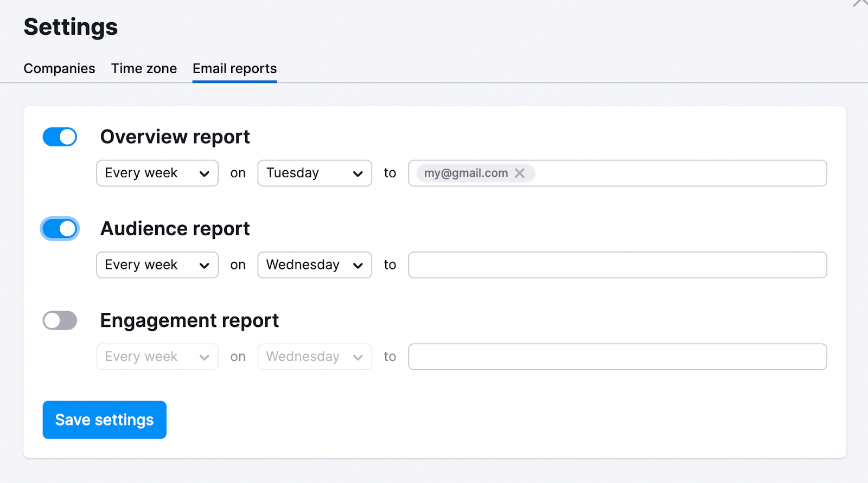Click the chevron in Audience report's Wednesday dropdown
The width and height of the screenshot is (868, 483).
click(x=358, y=265)
